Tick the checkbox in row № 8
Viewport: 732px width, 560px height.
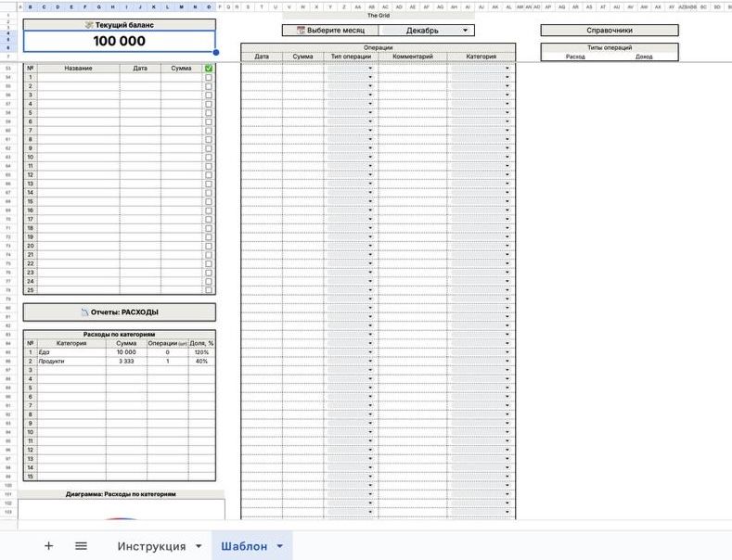pos(208,139)
